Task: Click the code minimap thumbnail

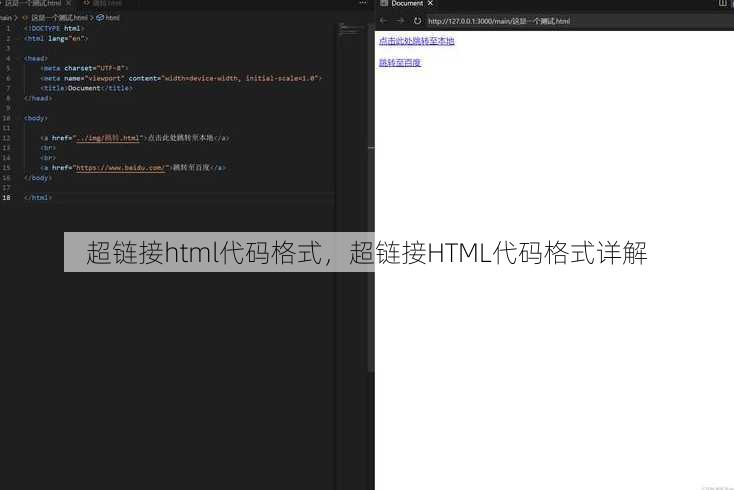Action: (351, 30)
